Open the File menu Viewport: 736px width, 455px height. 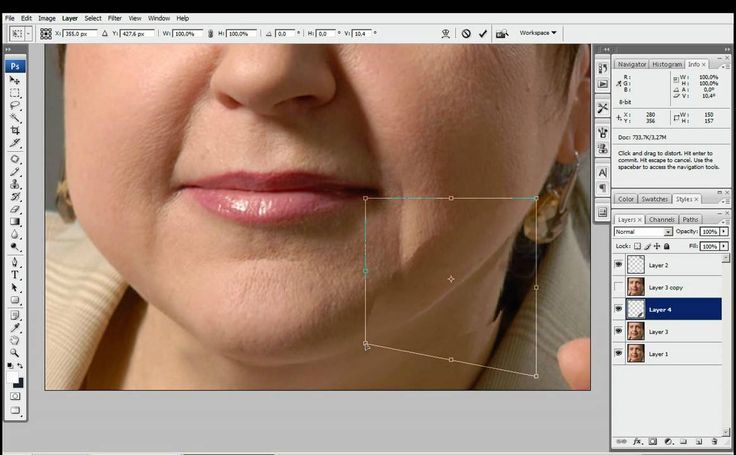(10, 18)
